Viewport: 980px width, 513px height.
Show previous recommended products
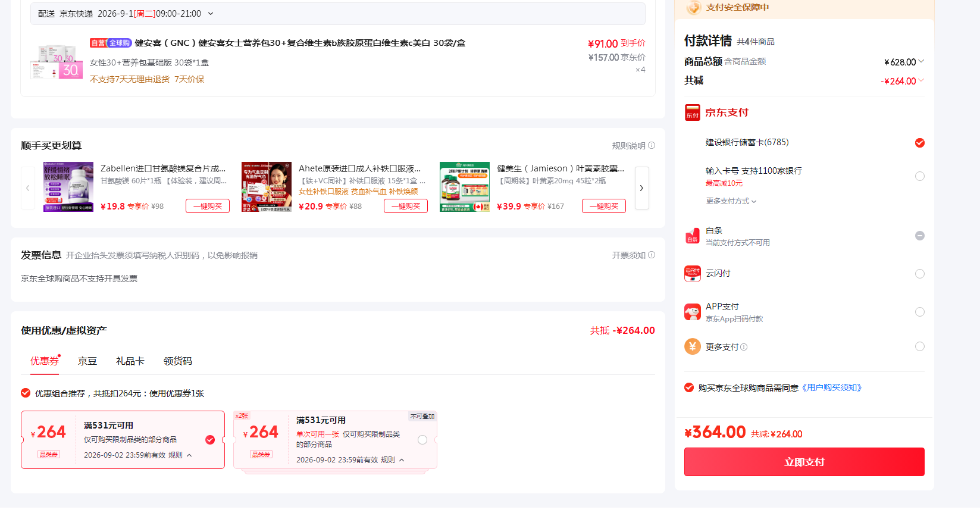[x=28, y=188]
